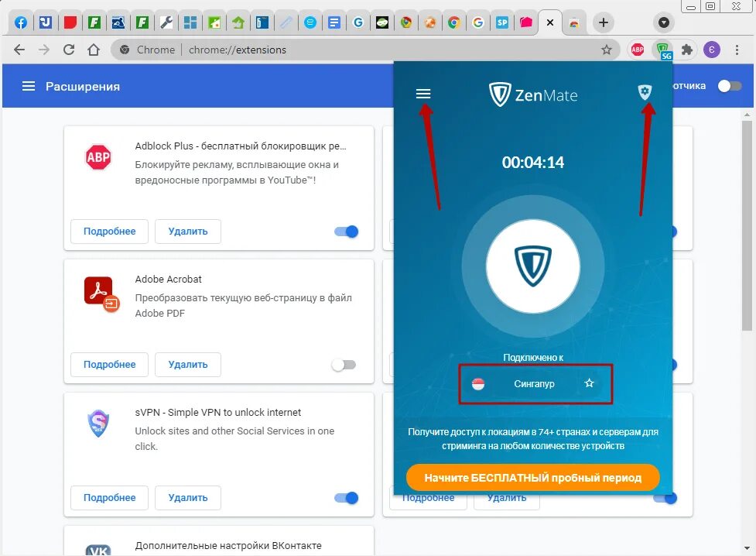The height and width of the screenshot is (556, 756).
Task: Click sVPN - Simple VPN title text
Action: coord(218,412)
